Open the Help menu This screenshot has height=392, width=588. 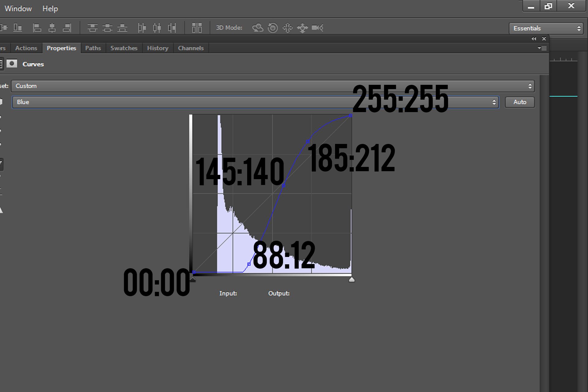[x=50, y=9]
